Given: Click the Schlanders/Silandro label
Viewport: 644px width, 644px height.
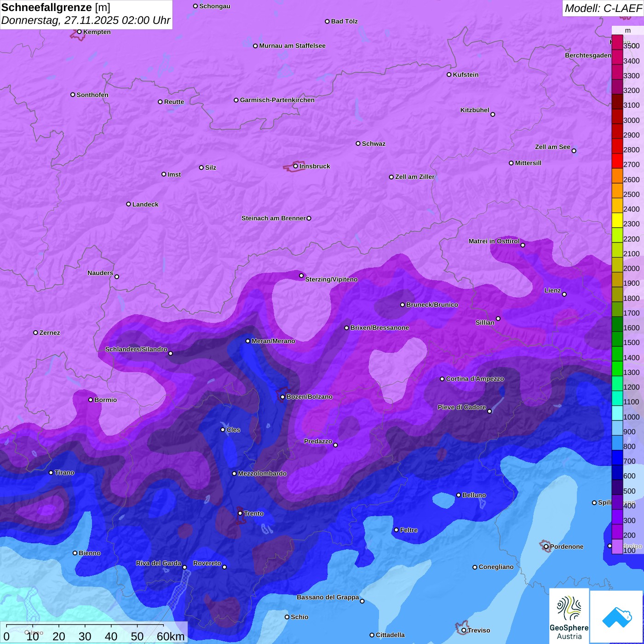Looking at the screenshot, I should [x=137, y=349].
